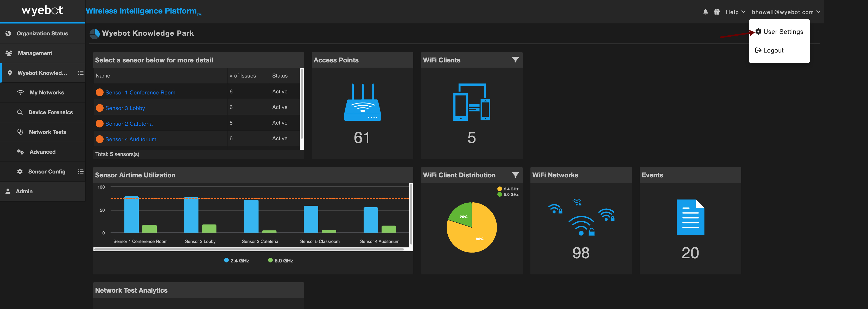Expand the list icon beside Wyebot Knowled...
Image resolution: width=868 pixels, height=309 pixels.
tap(80, 73)
